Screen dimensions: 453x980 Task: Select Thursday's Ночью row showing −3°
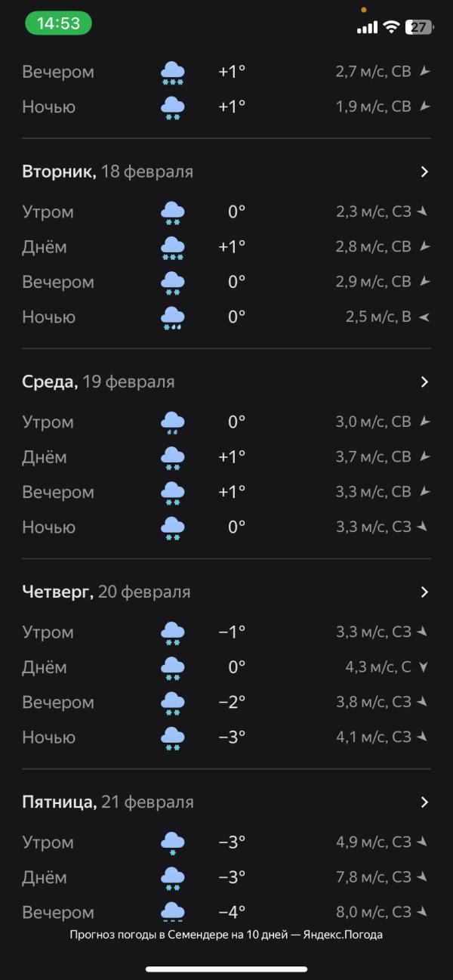(226, 737)
